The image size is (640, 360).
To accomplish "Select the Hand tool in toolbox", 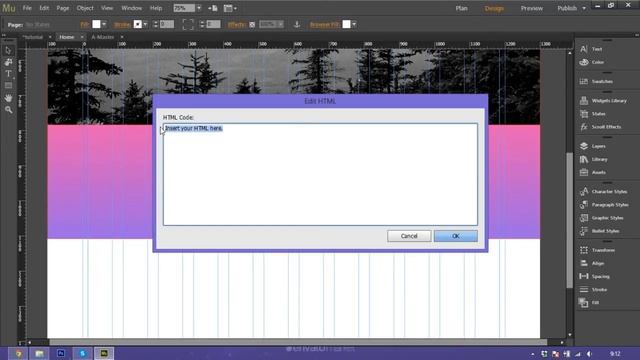I will tap(8, 98).
